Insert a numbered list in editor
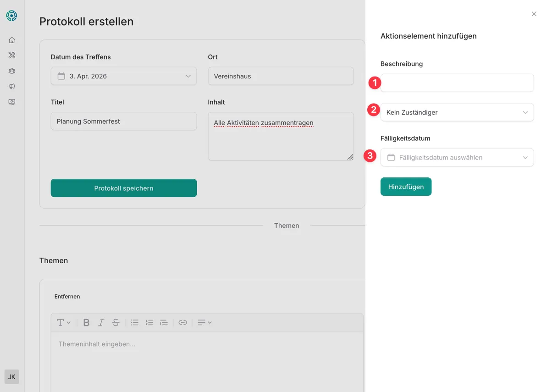The width and height of the screenshot is (547, 392). (x=149, y=323)
